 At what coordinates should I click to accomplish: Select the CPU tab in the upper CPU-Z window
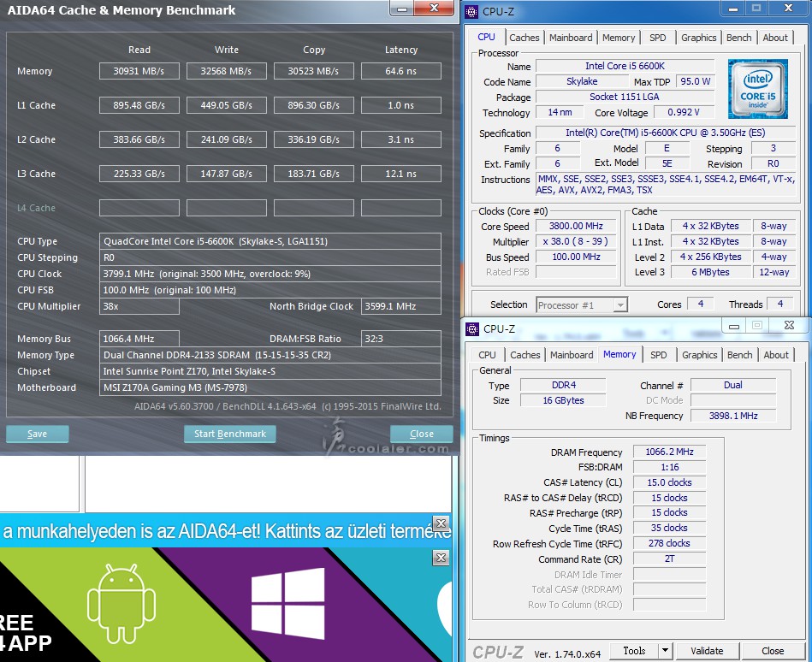486,37
